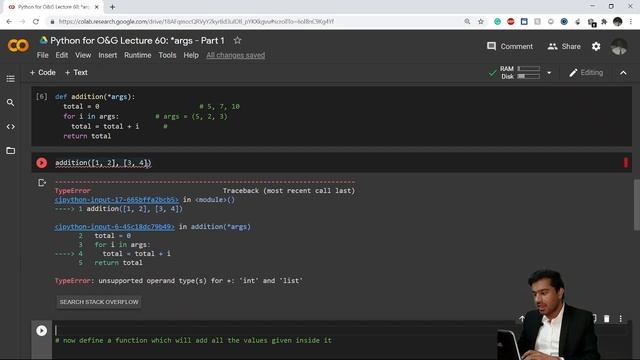640x360 pixels.
Task: Click the def addition(*args) code line
Action: tap(95, 97)
